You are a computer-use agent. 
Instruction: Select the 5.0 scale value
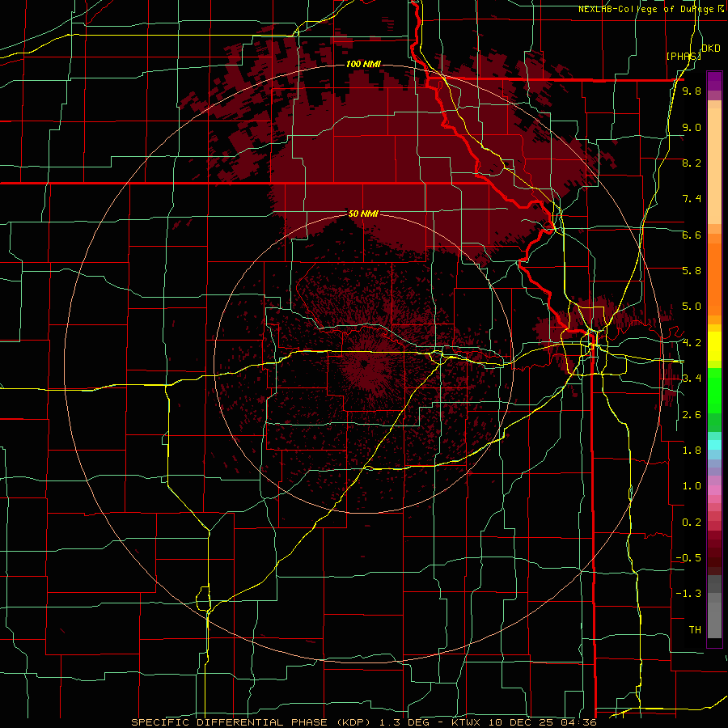tap(692, 307)
